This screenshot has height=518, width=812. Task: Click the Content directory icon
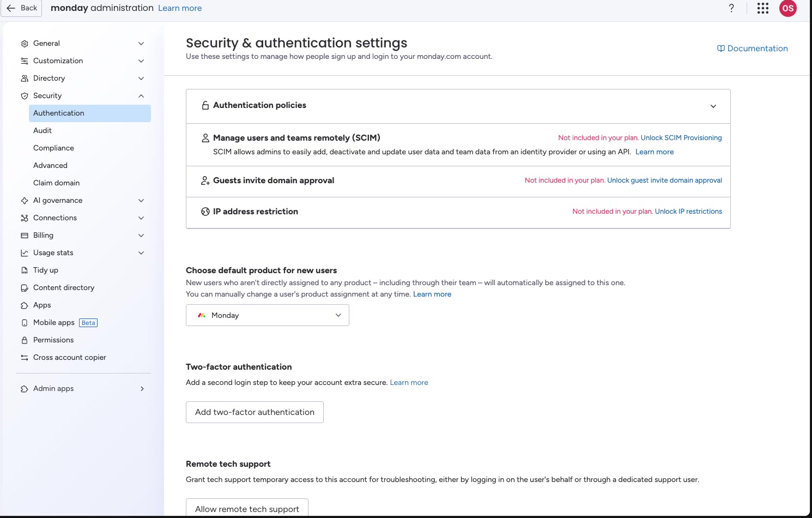(25, 288)
